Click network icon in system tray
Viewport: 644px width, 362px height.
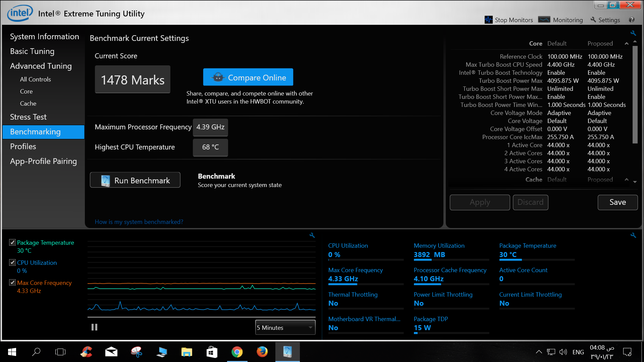pos(551,352)
